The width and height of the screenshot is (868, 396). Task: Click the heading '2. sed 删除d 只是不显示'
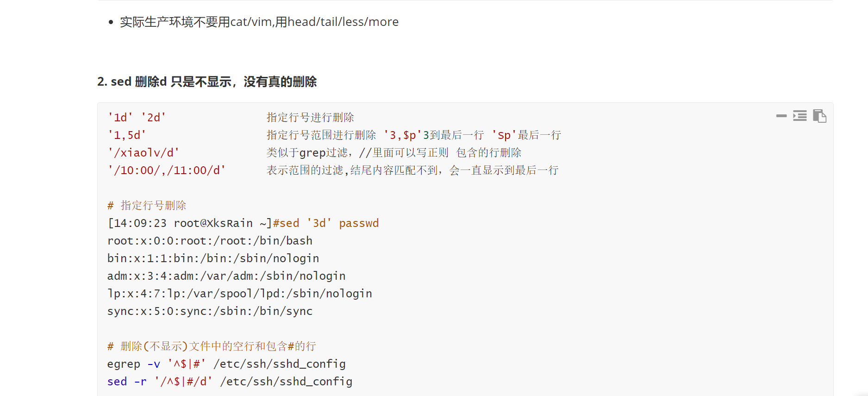coord(207,82)
